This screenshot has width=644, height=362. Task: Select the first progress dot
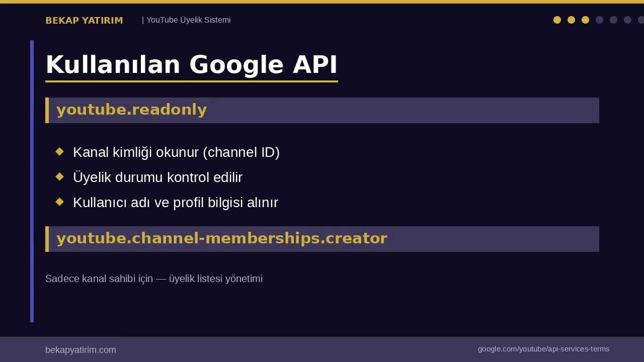pos(557,20)
